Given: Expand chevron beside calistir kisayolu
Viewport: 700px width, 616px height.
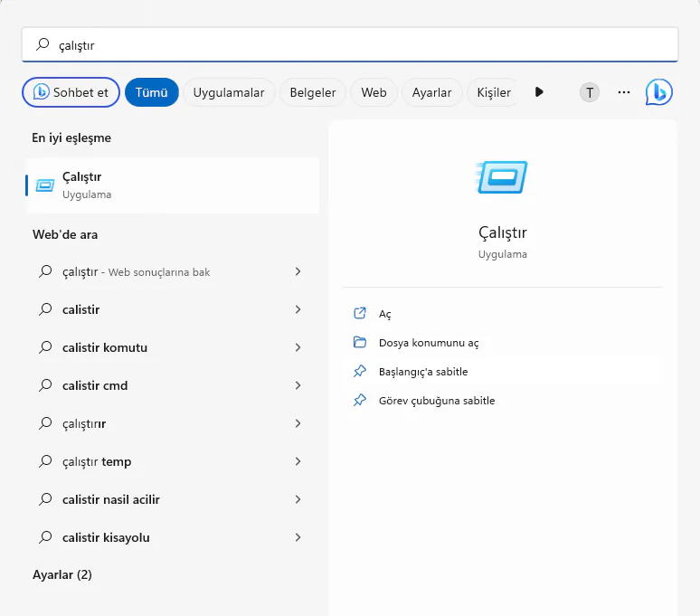Looking at the screenshot, I should [298, 537].
